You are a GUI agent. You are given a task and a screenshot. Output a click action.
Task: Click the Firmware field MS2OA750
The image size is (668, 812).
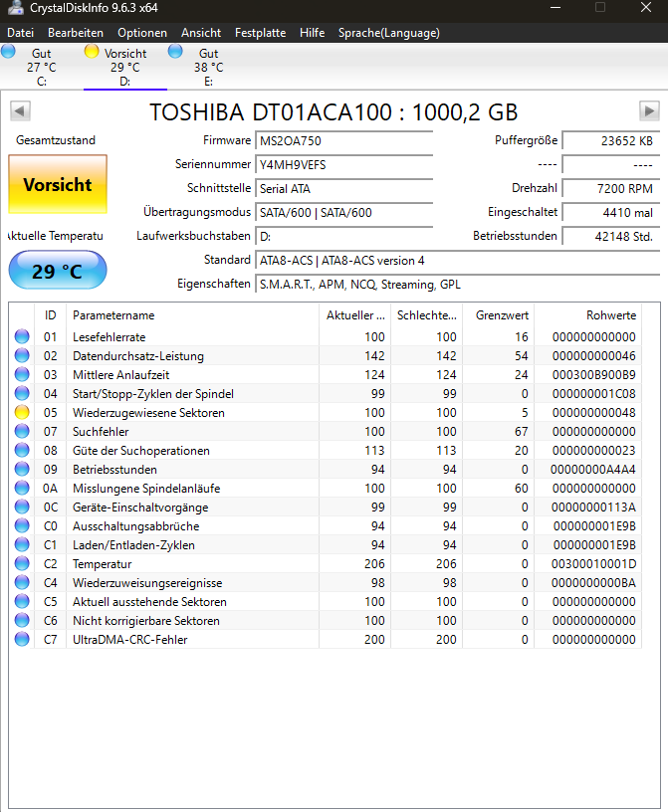pyautogui.click(x=344, y=141)
